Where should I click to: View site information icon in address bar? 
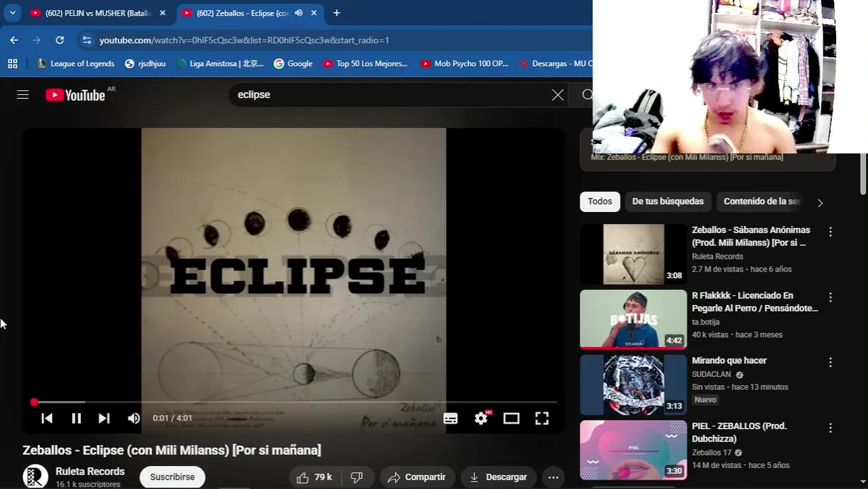coord(86,40)
